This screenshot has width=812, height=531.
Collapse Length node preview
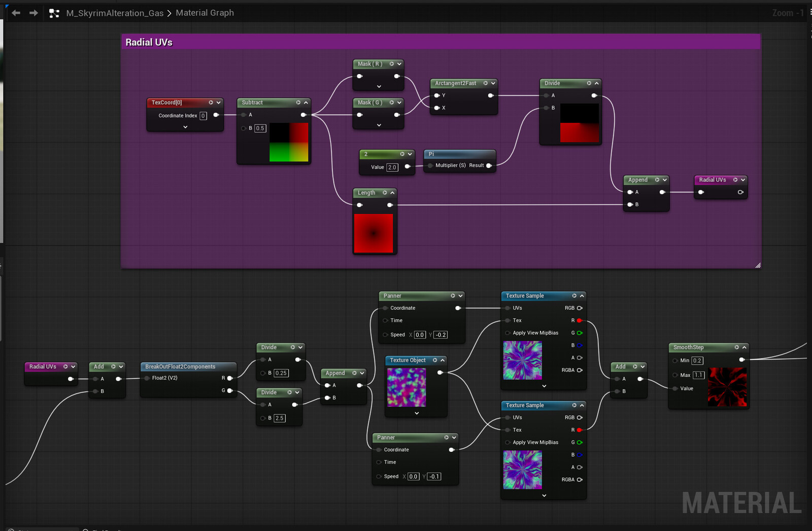[392, 193]
